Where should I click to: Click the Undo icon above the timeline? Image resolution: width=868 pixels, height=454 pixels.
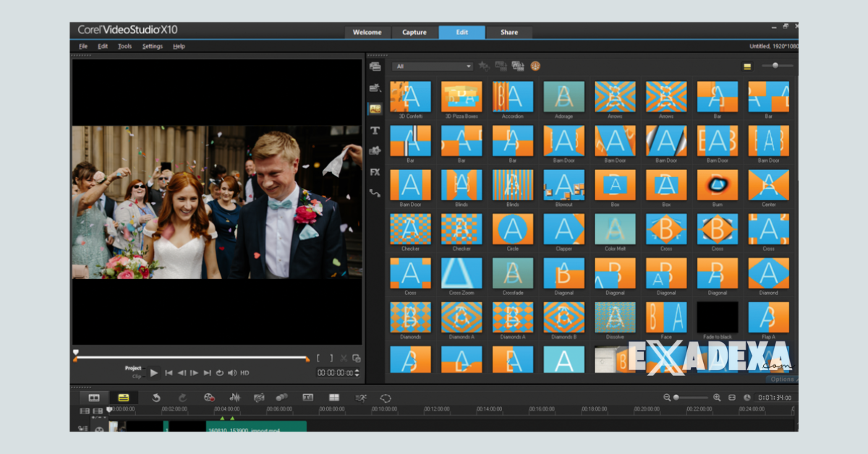pos(157,397)
